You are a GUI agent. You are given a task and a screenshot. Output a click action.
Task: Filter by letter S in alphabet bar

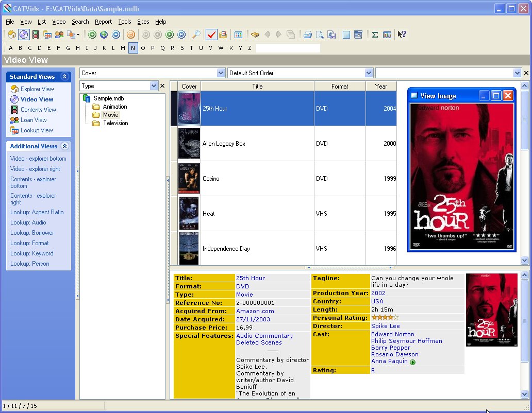(182, 48)
